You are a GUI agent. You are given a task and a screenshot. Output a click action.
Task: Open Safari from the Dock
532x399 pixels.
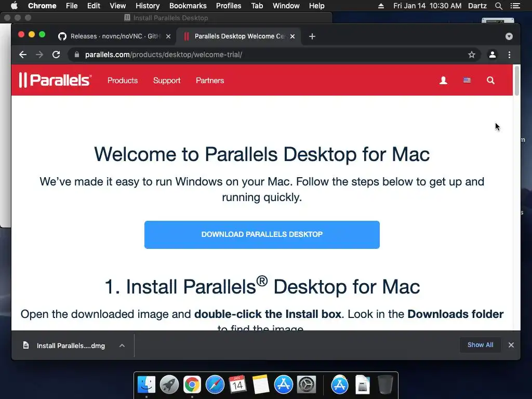pos(215,385)
